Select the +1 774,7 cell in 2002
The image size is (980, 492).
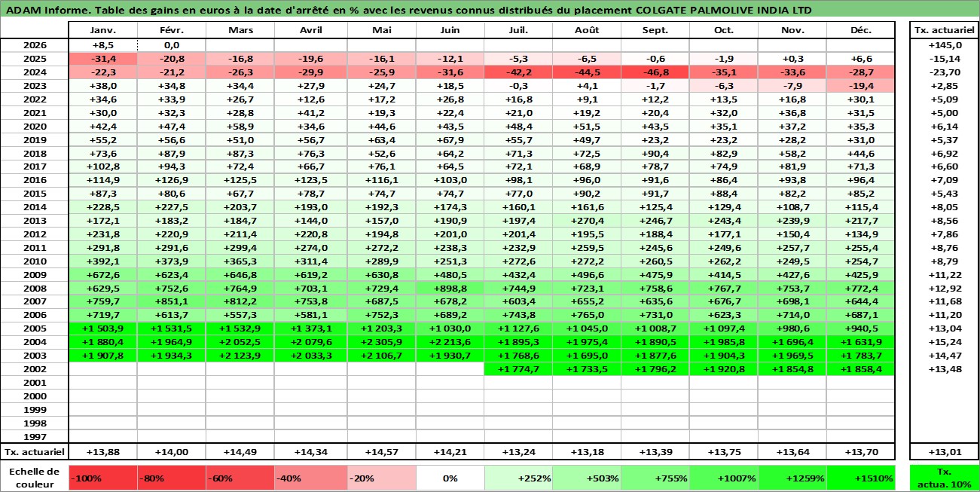(517, 369)
